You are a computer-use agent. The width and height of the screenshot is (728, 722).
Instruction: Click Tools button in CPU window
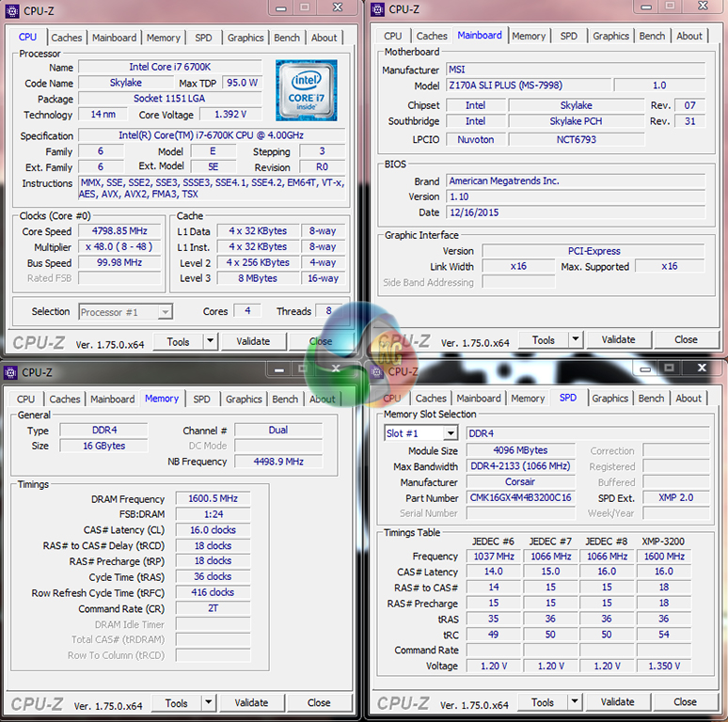pyautogui.click(x=179, y=341)
